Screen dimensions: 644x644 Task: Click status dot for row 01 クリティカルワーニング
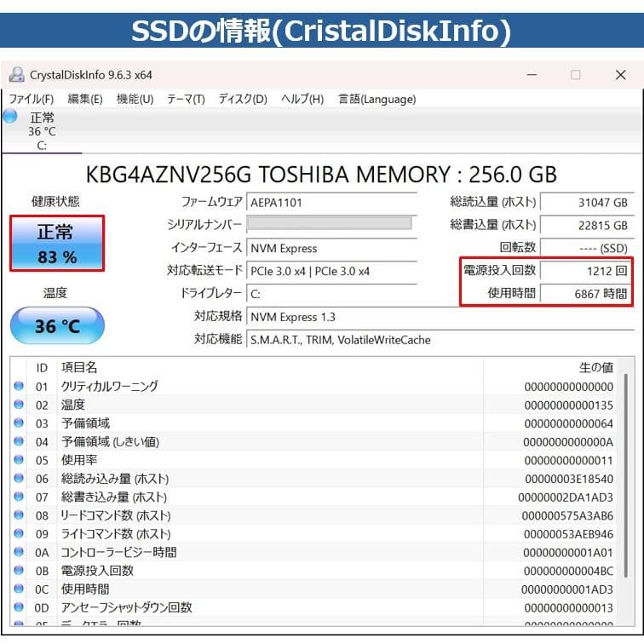pyautogui.click(x=19, y=386)
